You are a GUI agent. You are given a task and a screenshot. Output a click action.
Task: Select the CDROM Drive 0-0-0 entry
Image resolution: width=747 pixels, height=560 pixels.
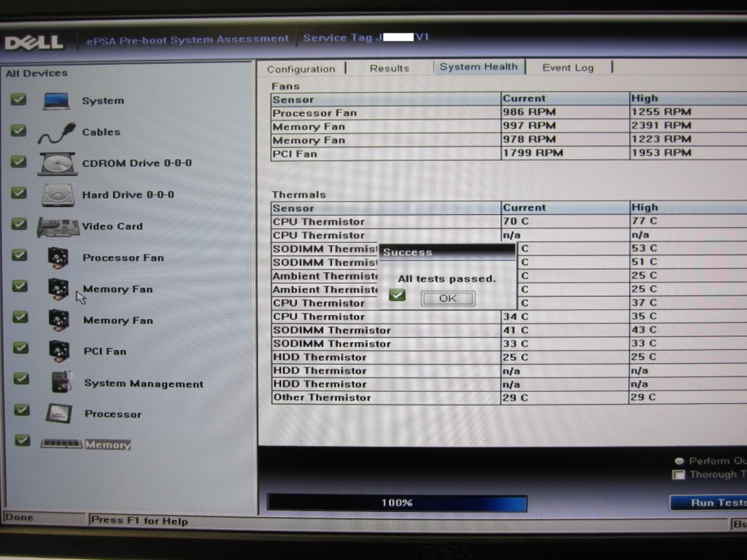point(136,163)
